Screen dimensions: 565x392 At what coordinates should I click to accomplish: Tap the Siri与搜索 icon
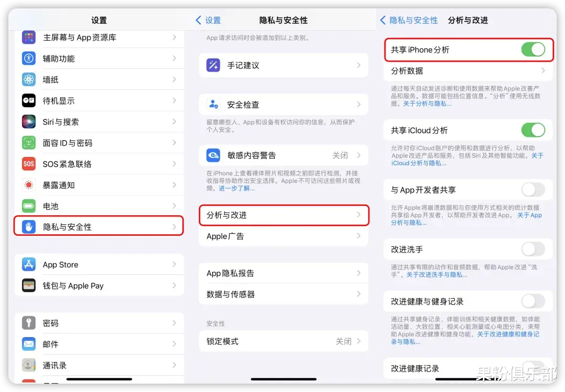(29, 122)
